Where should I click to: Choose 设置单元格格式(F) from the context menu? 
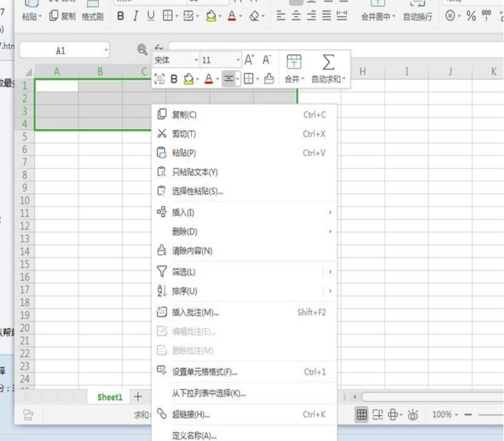coord(205,372)
